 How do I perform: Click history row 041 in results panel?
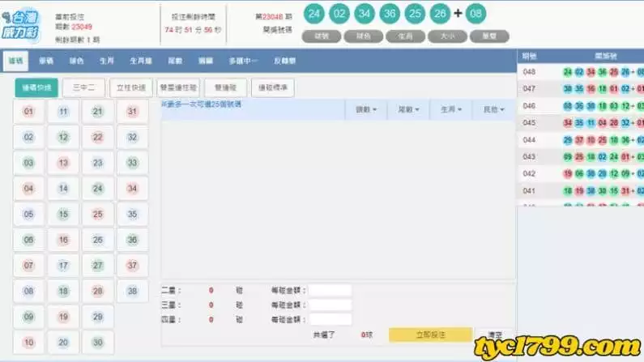coord(580,191)
